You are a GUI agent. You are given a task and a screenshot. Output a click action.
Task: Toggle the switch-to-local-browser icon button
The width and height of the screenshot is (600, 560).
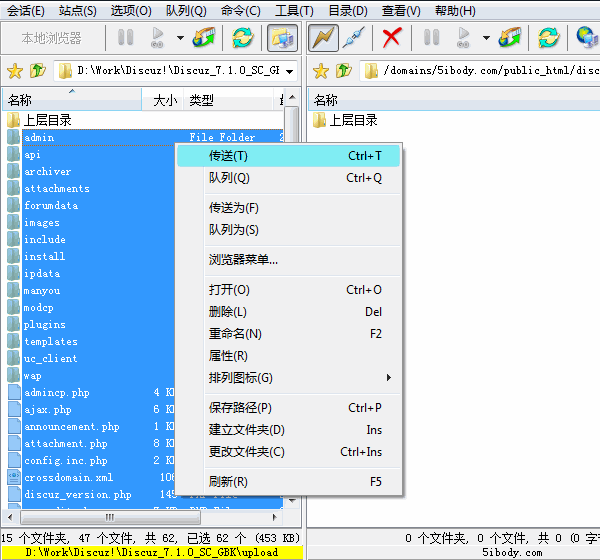(x=280, y=39)
